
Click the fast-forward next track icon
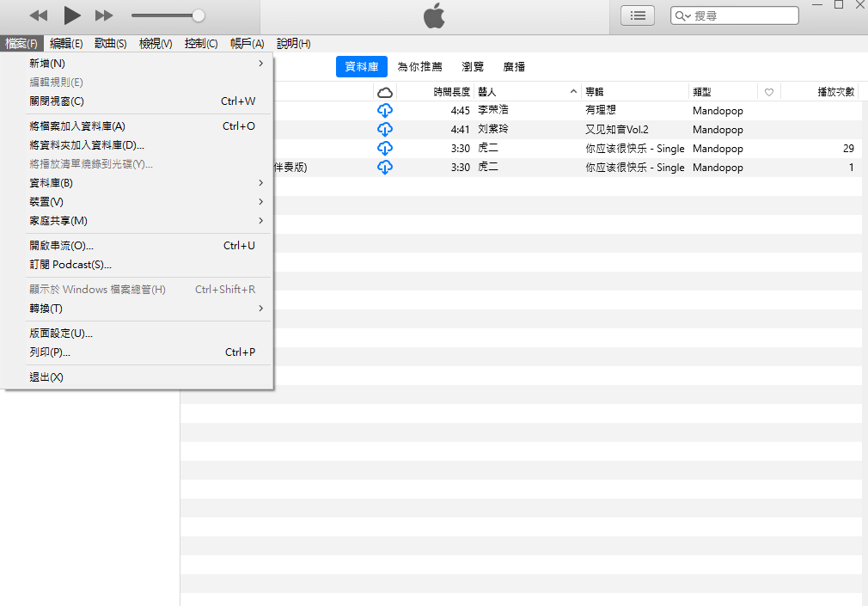(104, 15)
